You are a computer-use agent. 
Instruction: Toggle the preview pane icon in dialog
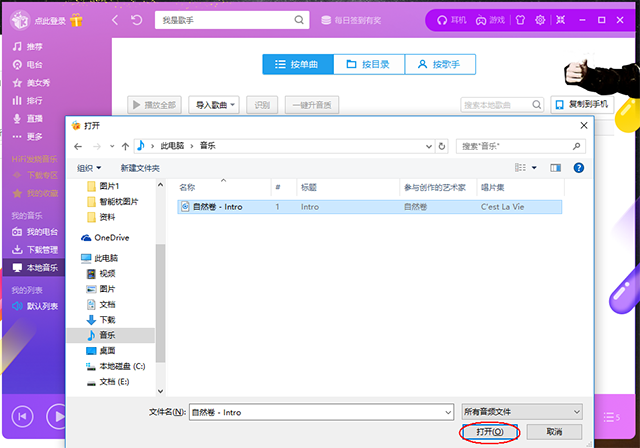click(x=555, y=168)
